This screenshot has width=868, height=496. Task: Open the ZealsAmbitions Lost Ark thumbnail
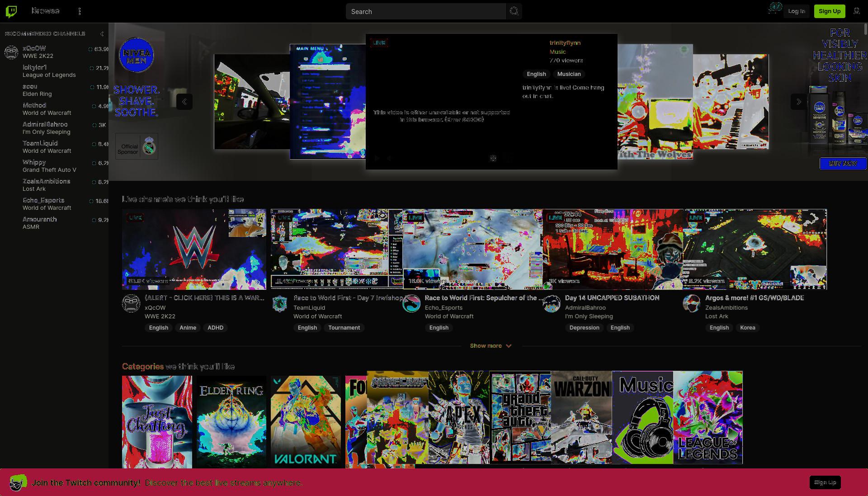click(755, 249)
